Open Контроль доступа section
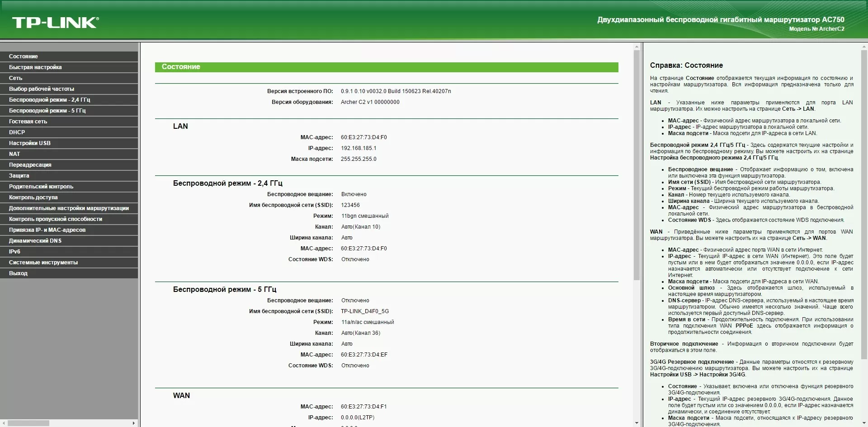868x427 pixels. [x=69, y=197]
